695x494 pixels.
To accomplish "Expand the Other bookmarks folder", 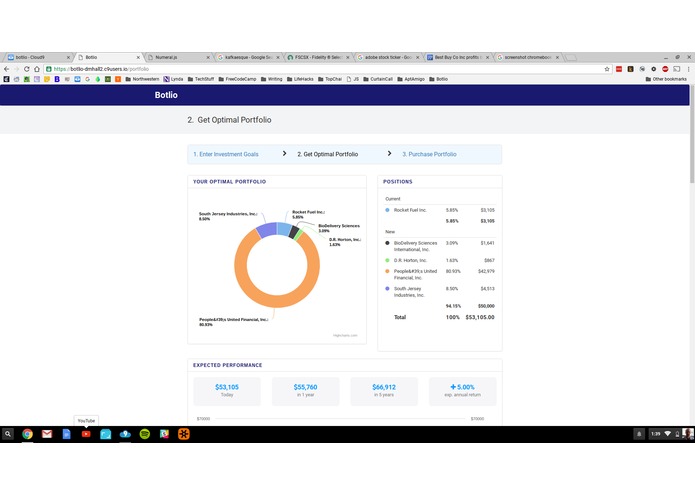I will point(666,79).
